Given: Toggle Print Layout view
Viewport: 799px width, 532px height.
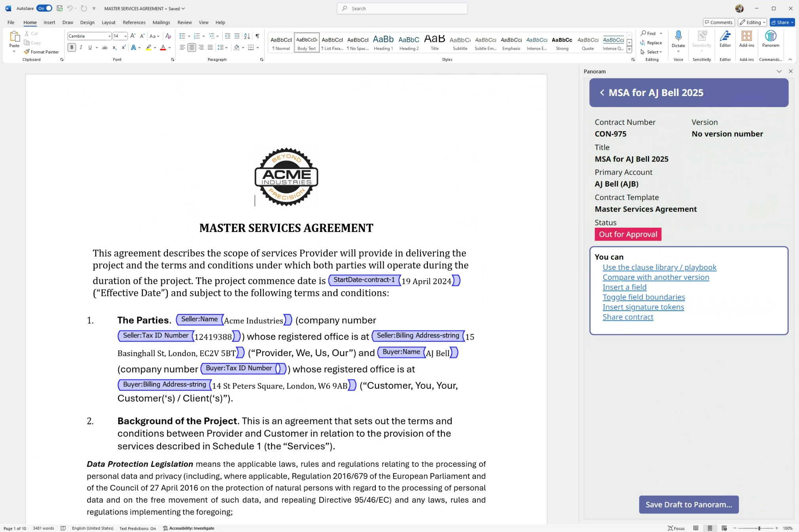Looking at the screenshot, I should (710, 528).
